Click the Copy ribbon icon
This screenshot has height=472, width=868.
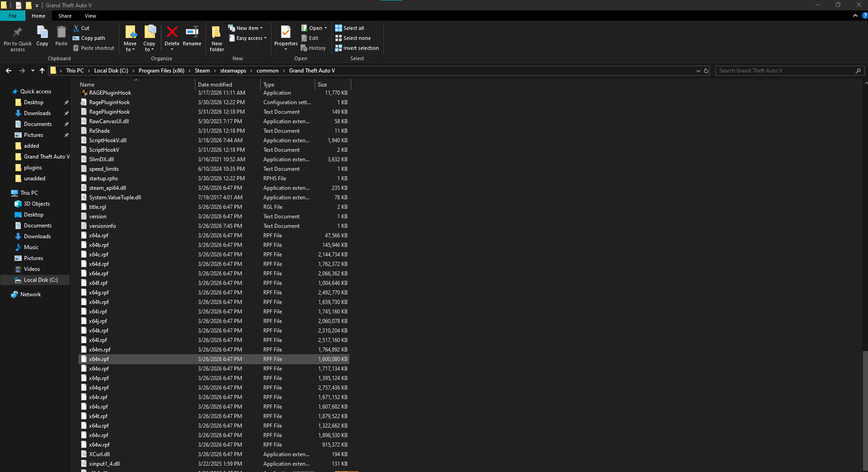click(42, 33)
